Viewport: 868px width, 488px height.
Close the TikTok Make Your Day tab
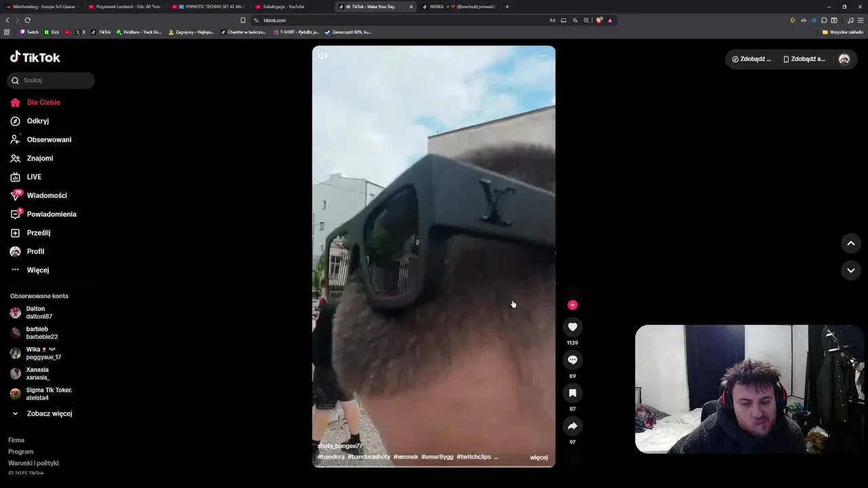click(x=411, y=7)
